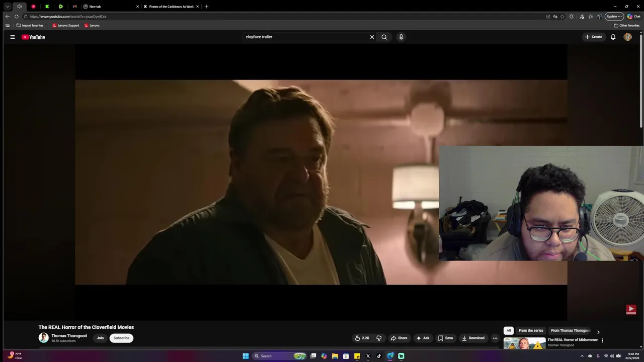Open YouTube notifications bell
This screenshot has height=362, width=644.
[x=613, y=37]
